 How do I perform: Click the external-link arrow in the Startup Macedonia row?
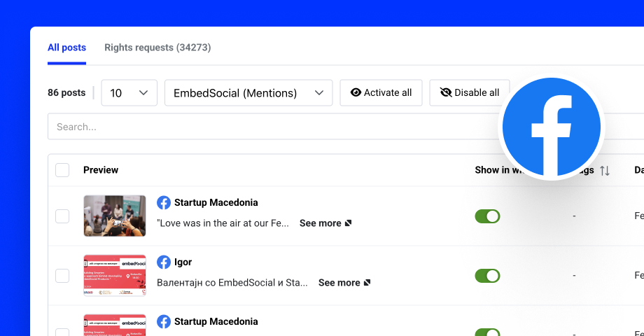coord(349,223)
